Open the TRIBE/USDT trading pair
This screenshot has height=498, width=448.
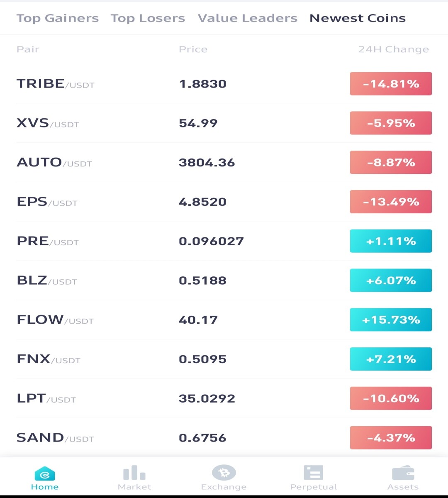pos(224,84)
